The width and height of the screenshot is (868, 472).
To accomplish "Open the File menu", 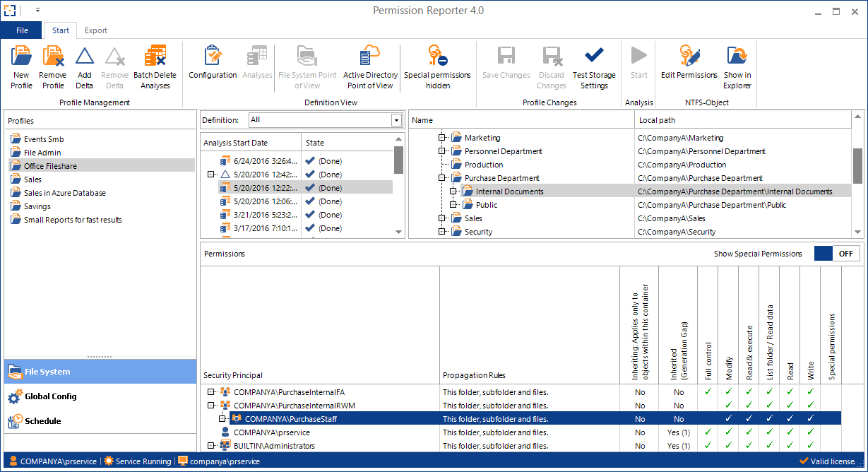I will point(22,30).
